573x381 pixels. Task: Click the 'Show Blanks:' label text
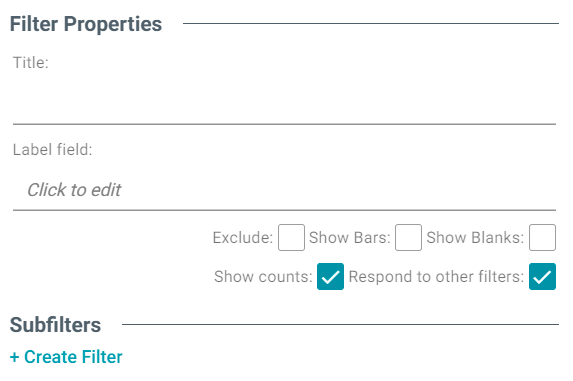point(475,237)
